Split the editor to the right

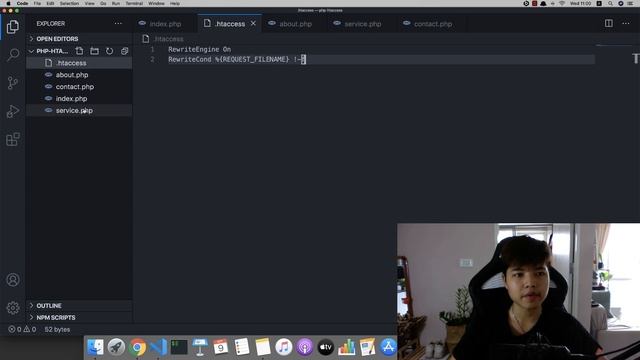point(609,23)
